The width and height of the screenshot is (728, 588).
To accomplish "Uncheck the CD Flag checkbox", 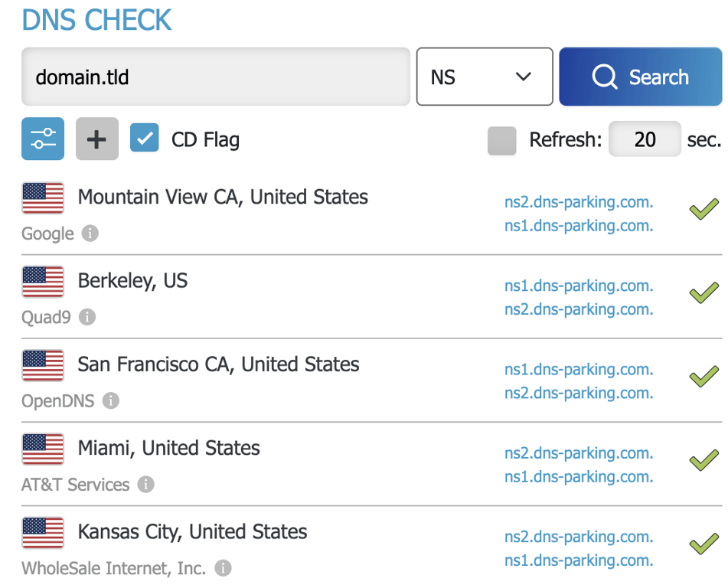I will 144,139.
